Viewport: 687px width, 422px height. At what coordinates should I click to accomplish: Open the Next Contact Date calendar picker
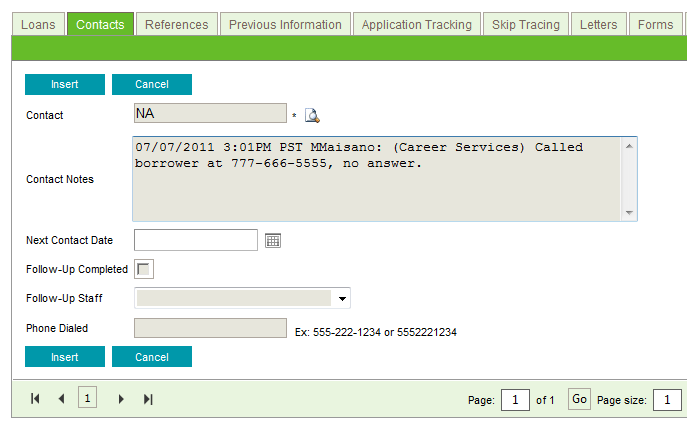pos(273,240)
